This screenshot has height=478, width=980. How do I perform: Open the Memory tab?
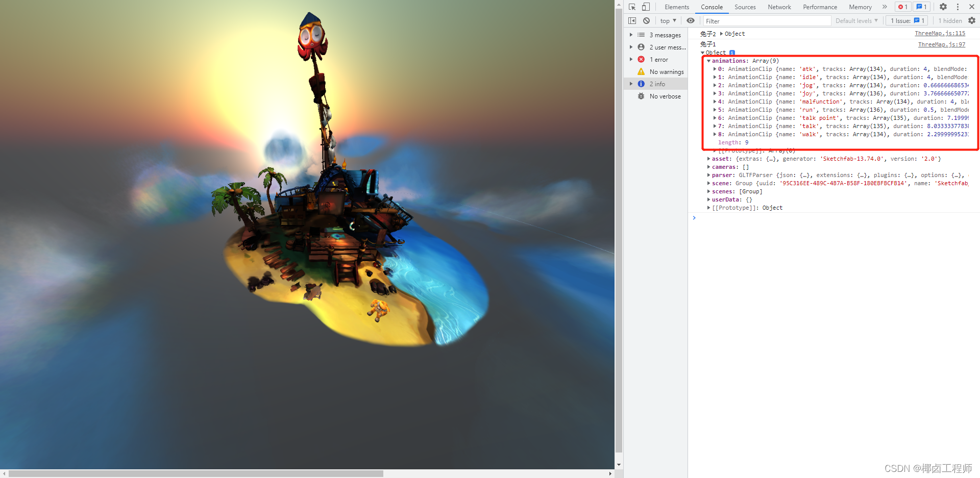860,7
